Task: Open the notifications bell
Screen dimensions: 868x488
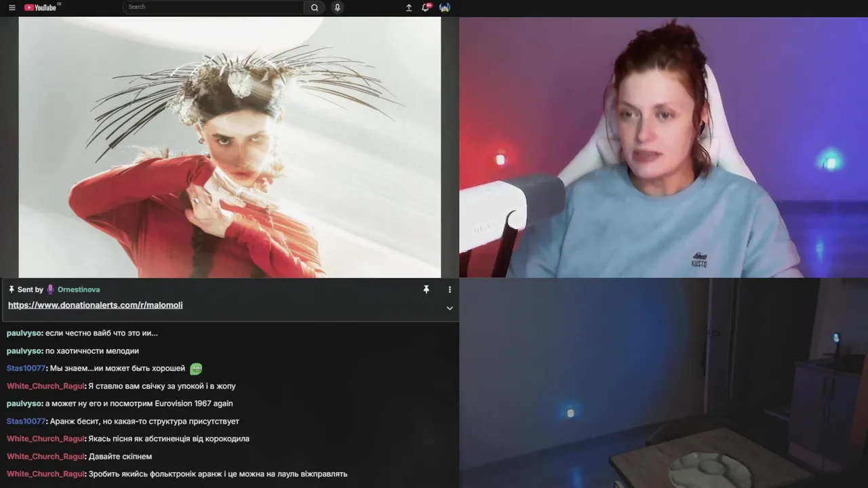Action: pyautogui.click(x=427, y=7)
